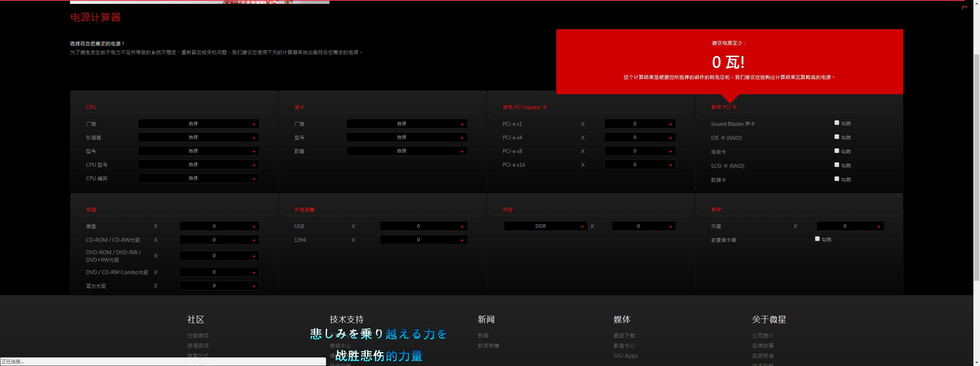Click the red arrow of PCI-e x1 count
This screenshot has height=366, width=980.
670,125
